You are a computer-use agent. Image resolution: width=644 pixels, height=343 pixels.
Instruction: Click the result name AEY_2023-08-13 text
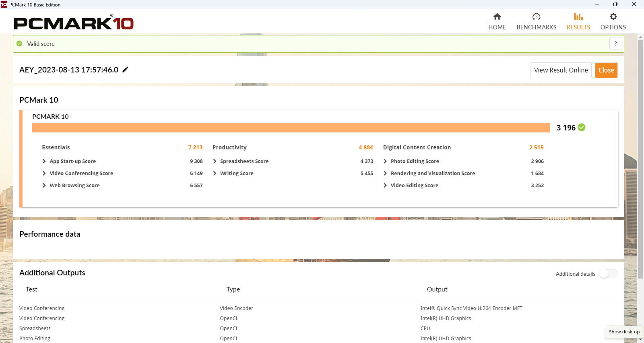[x=69, y=70]
